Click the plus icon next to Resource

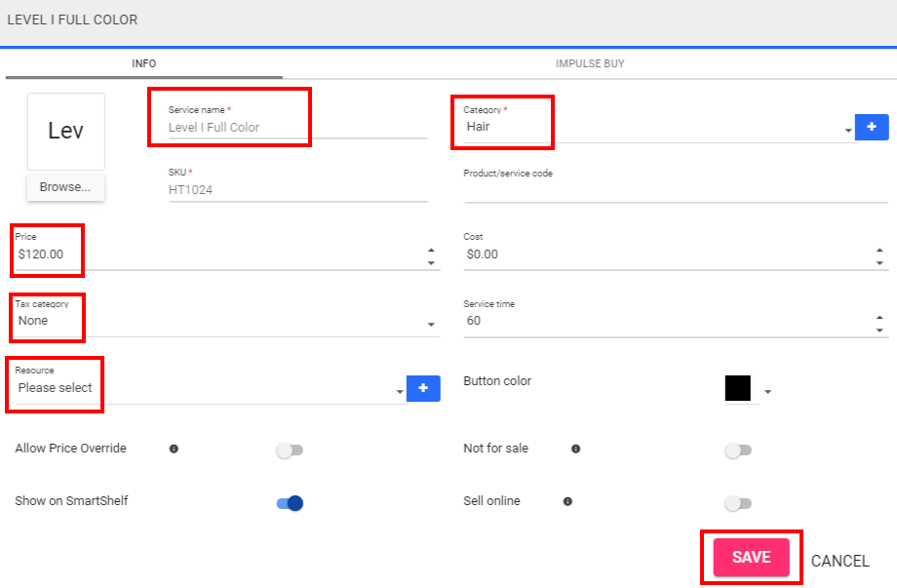click(423, 388)
